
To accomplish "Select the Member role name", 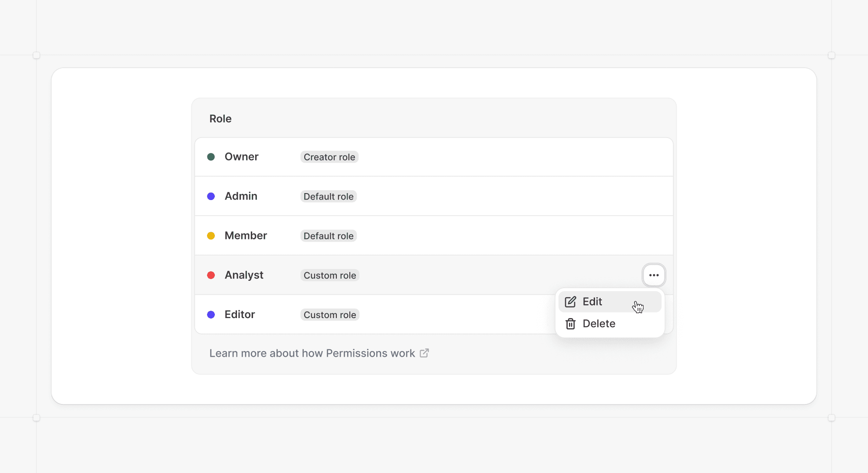I will [x=246, y=236].
